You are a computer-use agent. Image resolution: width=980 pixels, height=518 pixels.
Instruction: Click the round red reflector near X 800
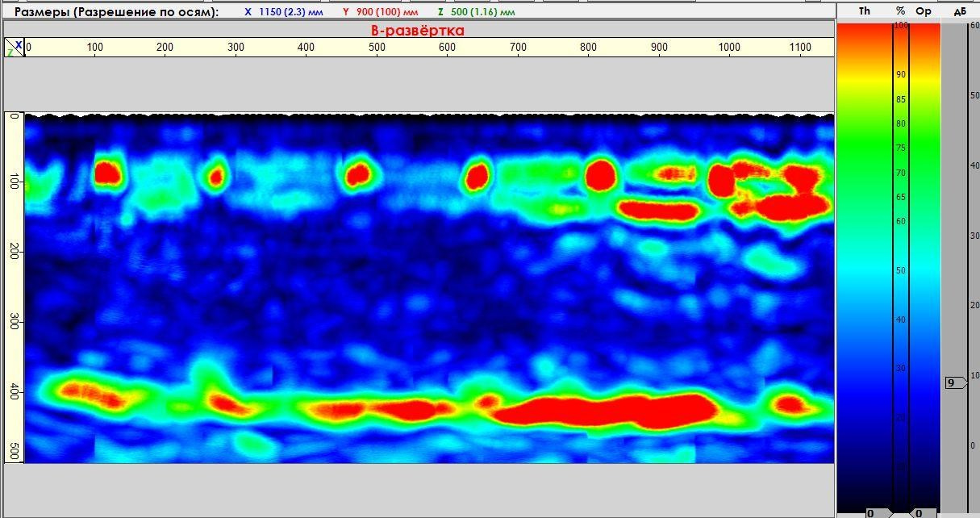coord(600,175)
